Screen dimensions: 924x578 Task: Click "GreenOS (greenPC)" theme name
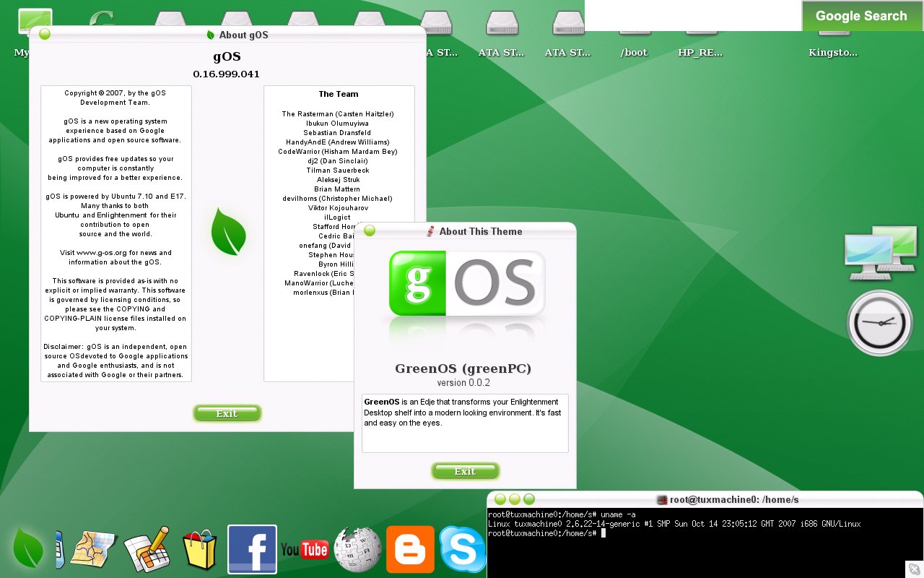click(x=463, y=368)
